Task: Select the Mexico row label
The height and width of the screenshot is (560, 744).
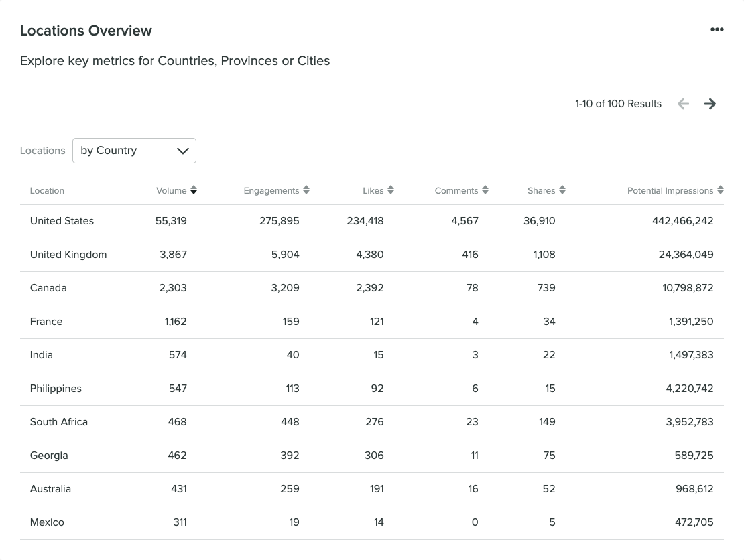Action: coord(47,522)
